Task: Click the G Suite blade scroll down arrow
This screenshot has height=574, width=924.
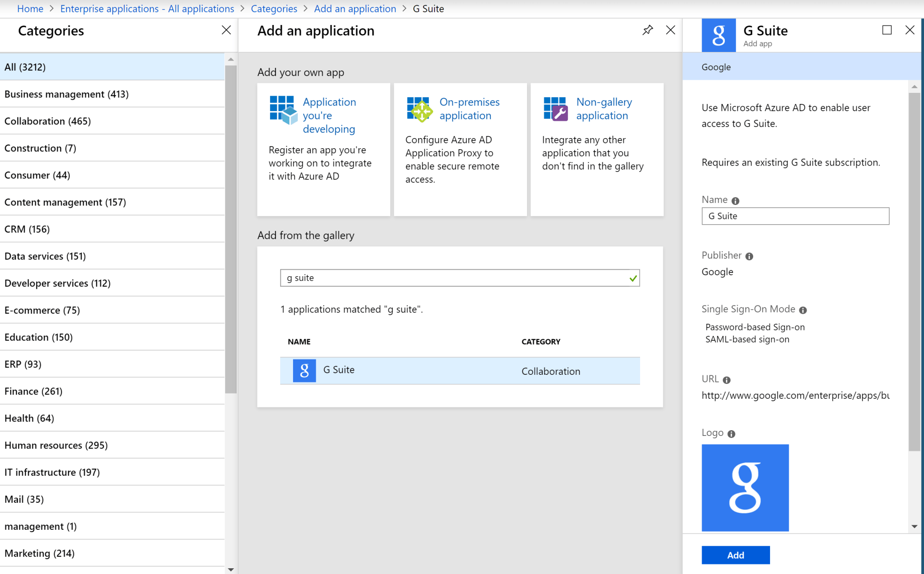Action: [914, 526]
